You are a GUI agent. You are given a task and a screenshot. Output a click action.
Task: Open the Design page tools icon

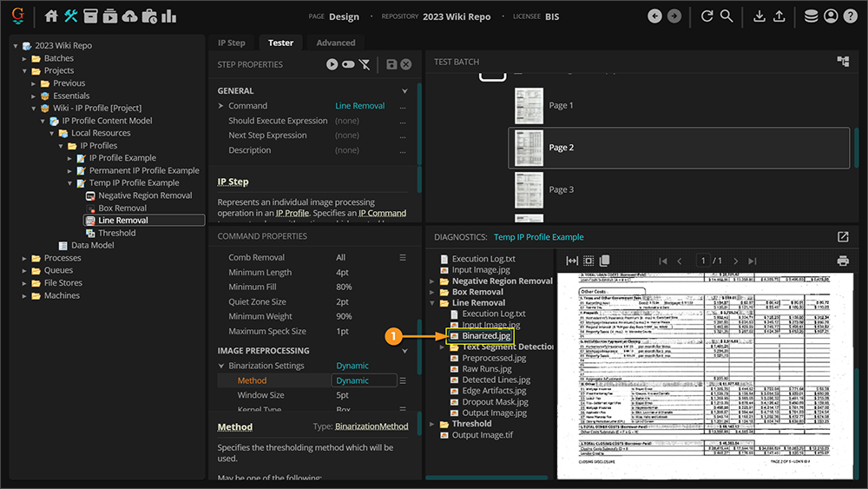coord(71,16)
